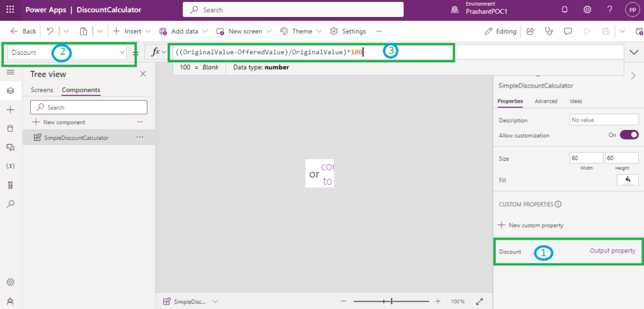Click fit-to-screen icon near zoom
Screen dimensions: 644x309
(x=479, y=301)
